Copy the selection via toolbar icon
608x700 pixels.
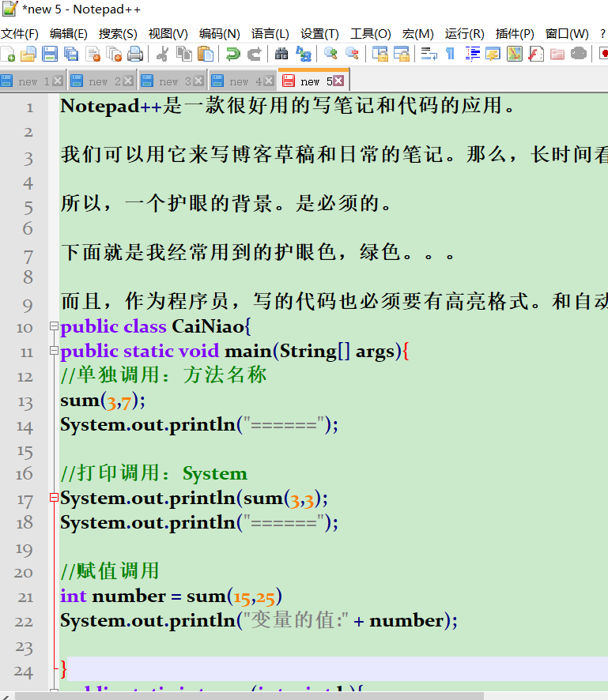[183, 54]
